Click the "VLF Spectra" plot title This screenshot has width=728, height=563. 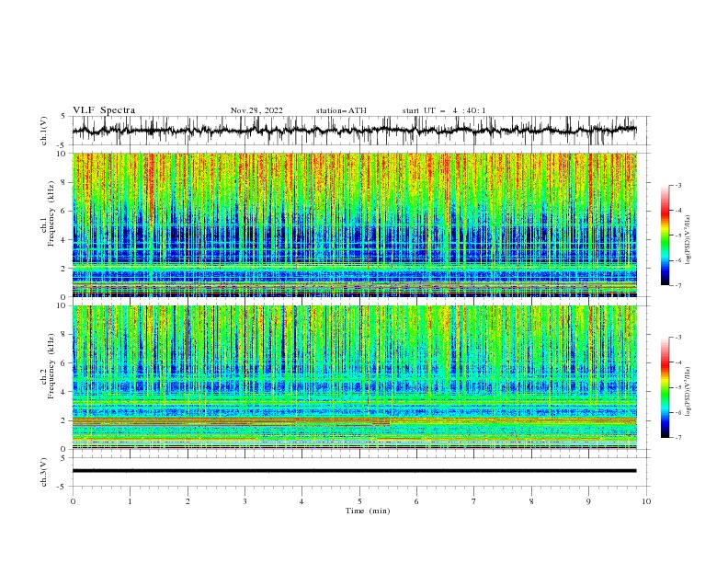(x=104, y=110)
